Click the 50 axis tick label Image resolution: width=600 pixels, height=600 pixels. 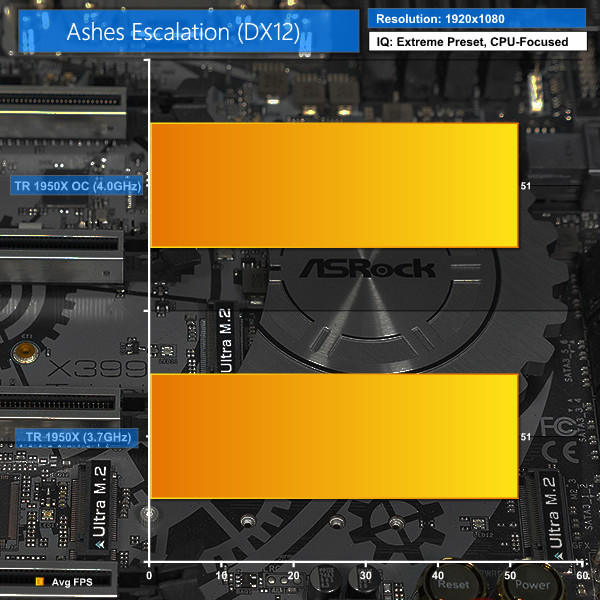coord(510,575)
